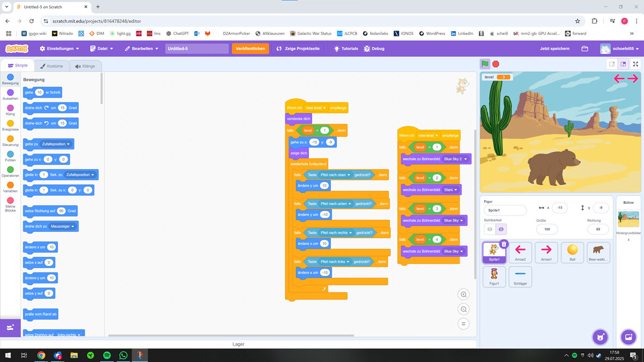The width and height of the screenshot is (644, 362).
Task: Enter fullscreen stage mode
Action: 635,64
